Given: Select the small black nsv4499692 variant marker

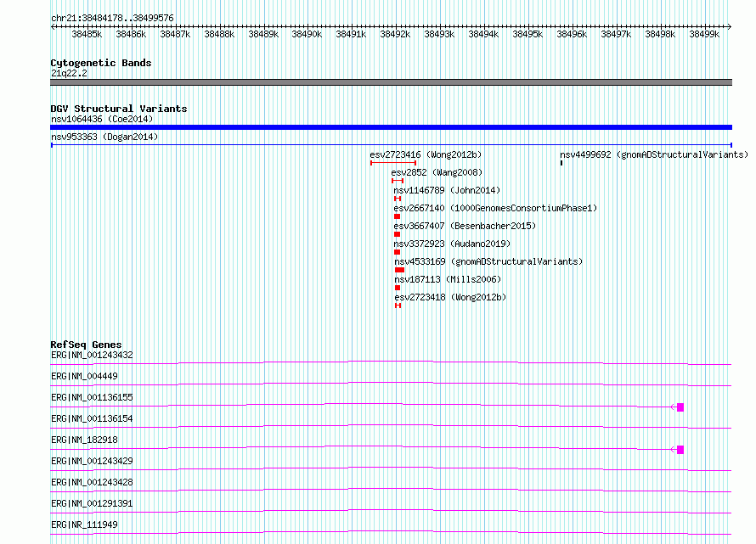Looking at the screenshot, I should 561,163.
